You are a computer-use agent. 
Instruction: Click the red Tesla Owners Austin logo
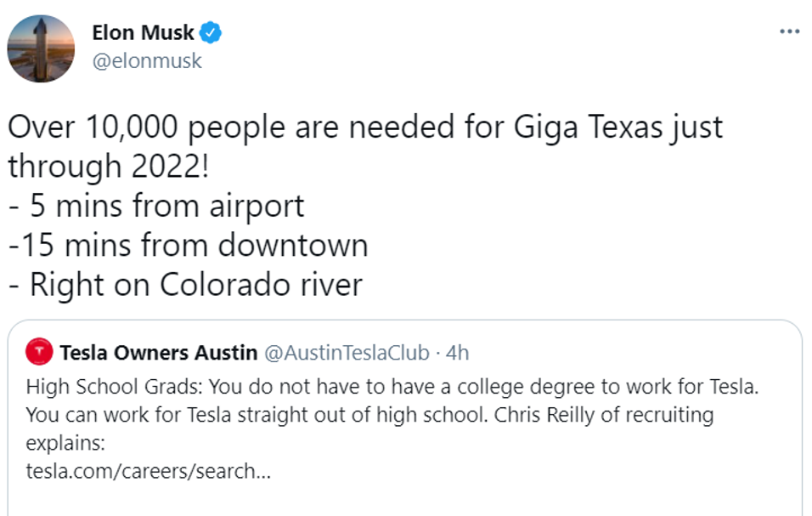(x=39, y=351)
